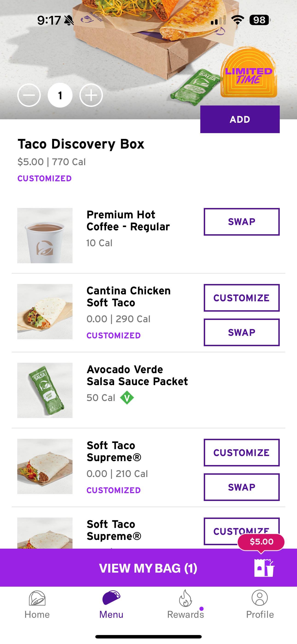Open the Profile tab
297x644 pixels.
click(260, 605)
